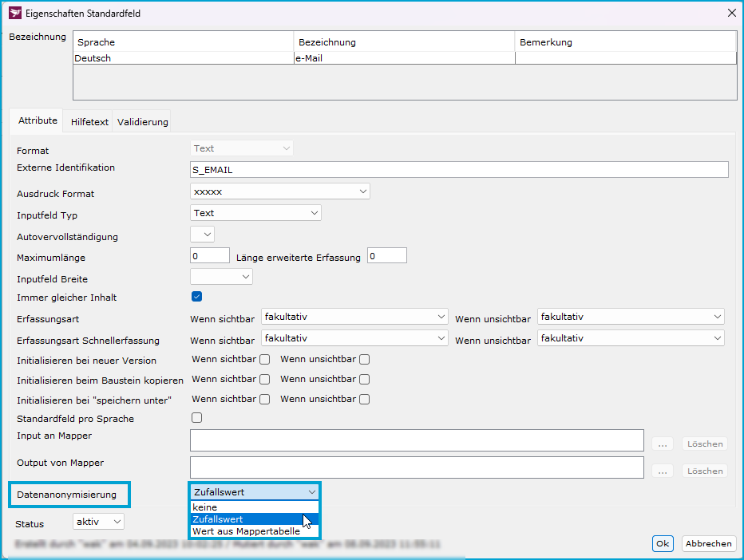Open the Status dropdown set to aktiv

click(99, 522)
